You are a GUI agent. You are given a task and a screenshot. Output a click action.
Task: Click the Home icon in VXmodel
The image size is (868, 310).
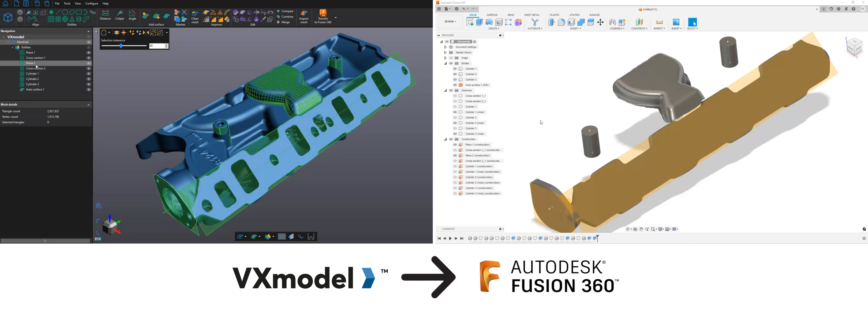click(x=5, y=4)
